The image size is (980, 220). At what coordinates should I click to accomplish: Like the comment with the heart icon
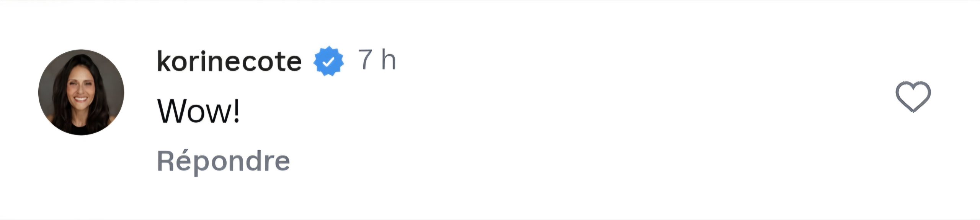tap(913, 96)
